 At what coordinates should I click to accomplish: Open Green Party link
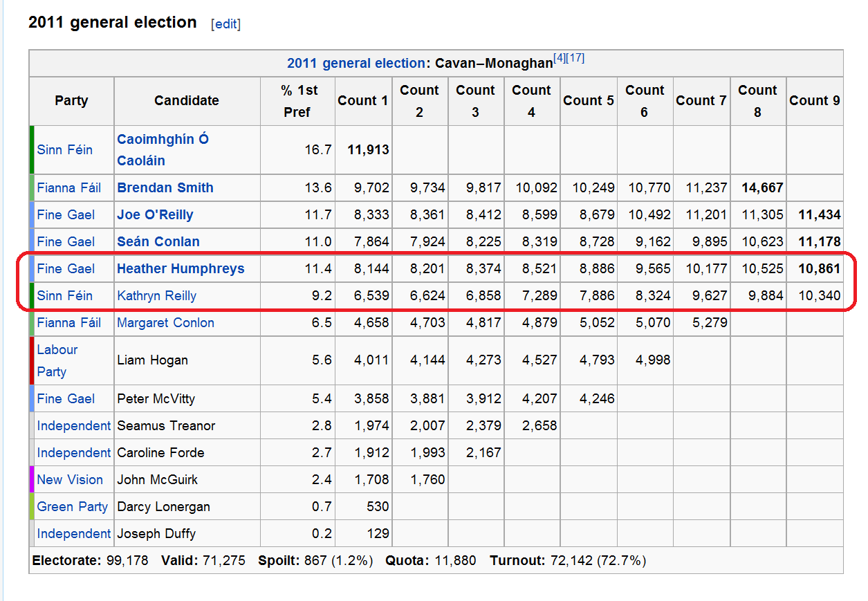coord(72,506)
